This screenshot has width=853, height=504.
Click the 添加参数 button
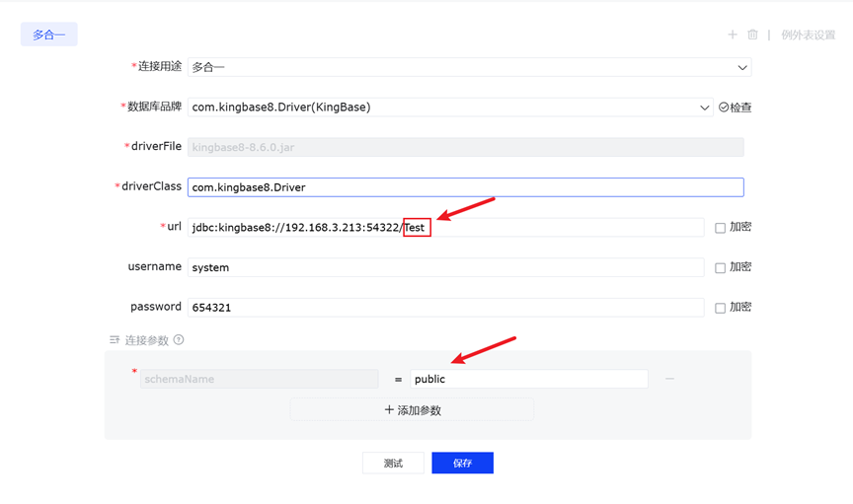(412, 409)
